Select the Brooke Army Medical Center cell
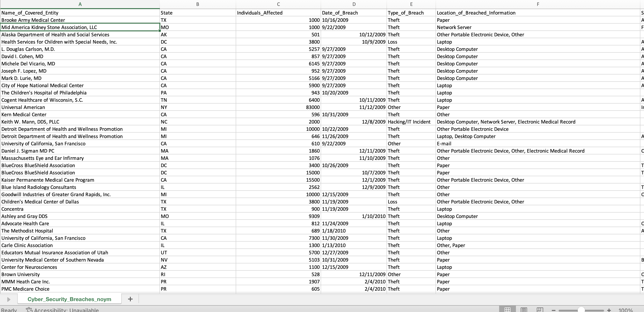644x312 pixels. pos(80,20)
